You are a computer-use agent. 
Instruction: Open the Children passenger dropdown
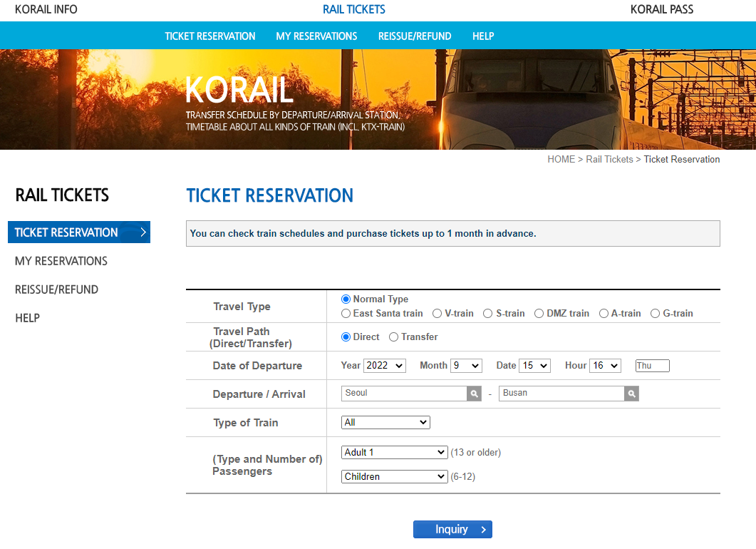[394, 476]
